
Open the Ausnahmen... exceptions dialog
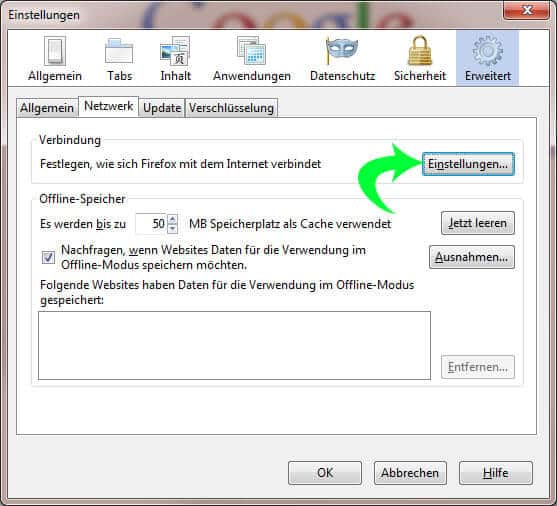point(471,257)
